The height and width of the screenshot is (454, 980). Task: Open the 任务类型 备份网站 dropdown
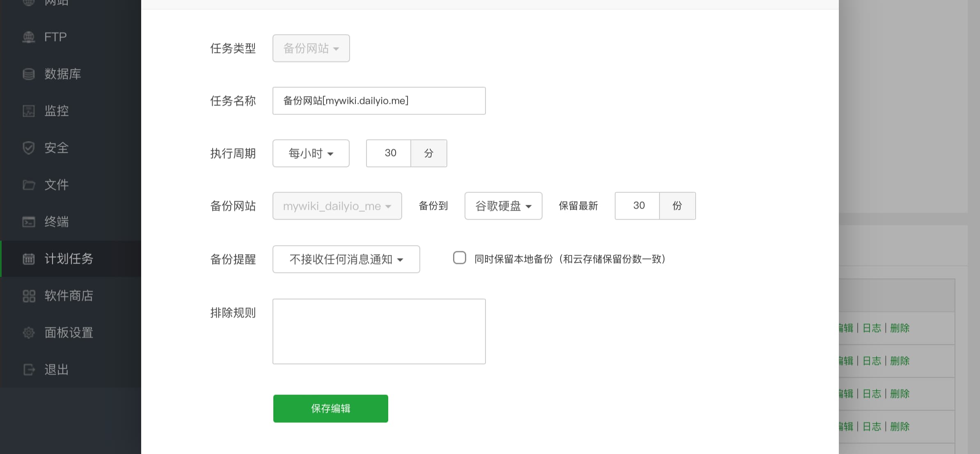(x=311, y=48)
